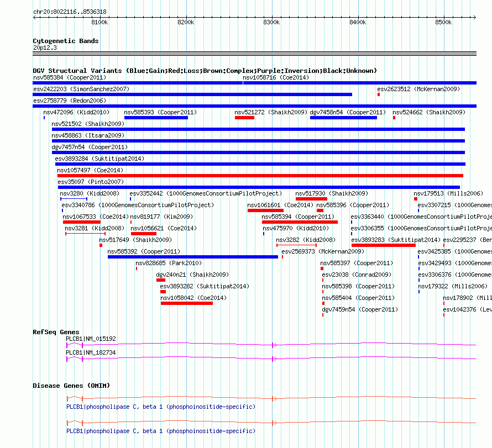Click the nsv585384 (Cooper2011) variant label
The height and width of the screenshot is (448, 492).
coord(70,77)
